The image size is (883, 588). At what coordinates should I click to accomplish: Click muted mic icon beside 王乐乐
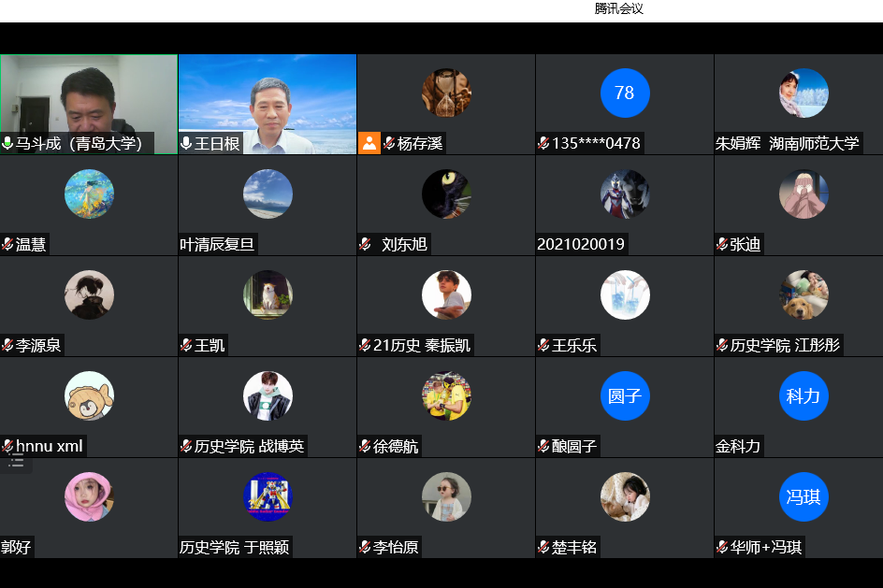[543, 345]
